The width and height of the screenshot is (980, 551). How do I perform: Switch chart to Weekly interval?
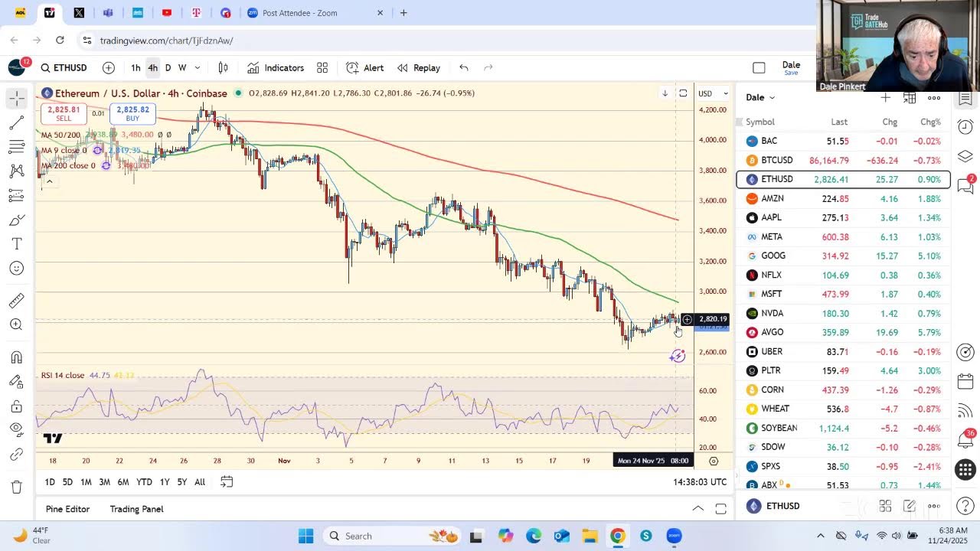[182, 68]
